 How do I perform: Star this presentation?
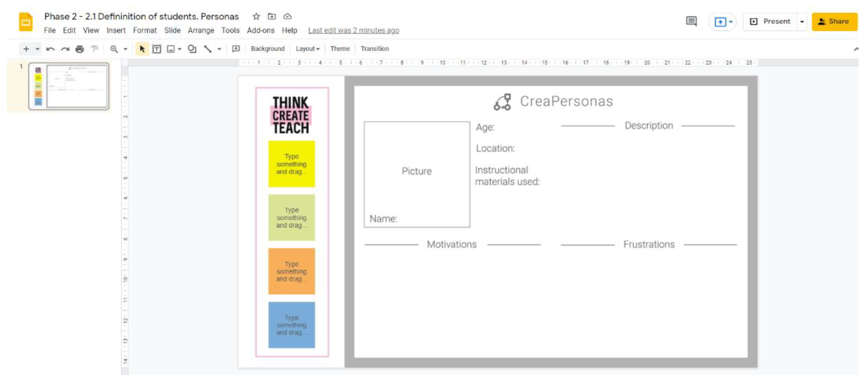coord(256,17)
